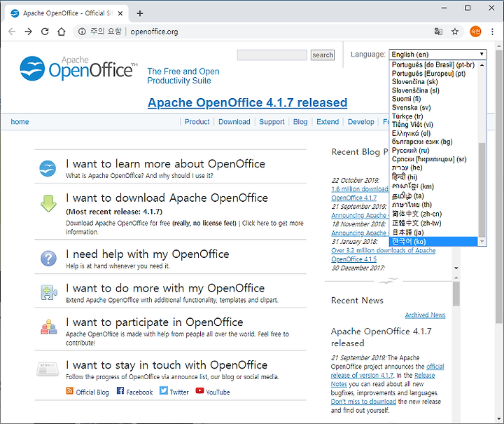
Task: Click the extensions puzzle piece icon
Action: click(48, 292)
